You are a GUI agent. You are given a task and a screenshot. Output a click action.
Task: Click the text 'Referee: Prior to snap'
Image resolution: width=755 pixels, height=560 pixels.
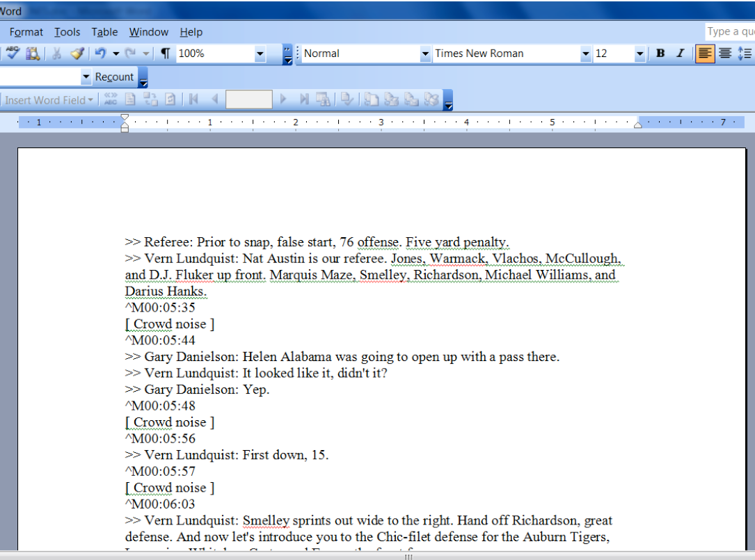[x=207, y=242]
